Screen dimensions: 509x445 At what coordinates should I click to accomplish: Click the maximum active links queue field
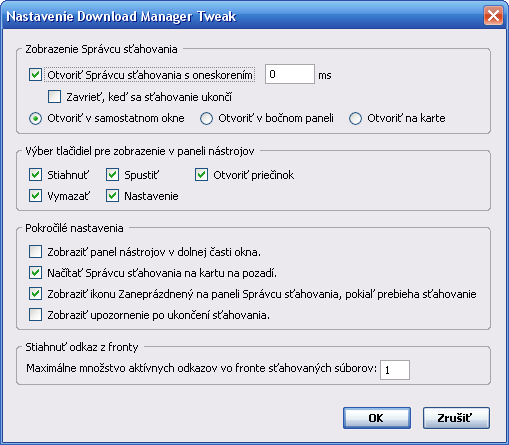pyautogui.click(x=395, y=370)
